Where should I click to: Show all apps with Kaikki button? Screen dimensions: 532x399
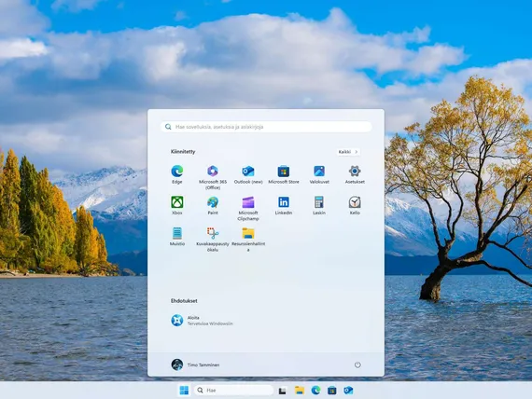pos(348,152)
